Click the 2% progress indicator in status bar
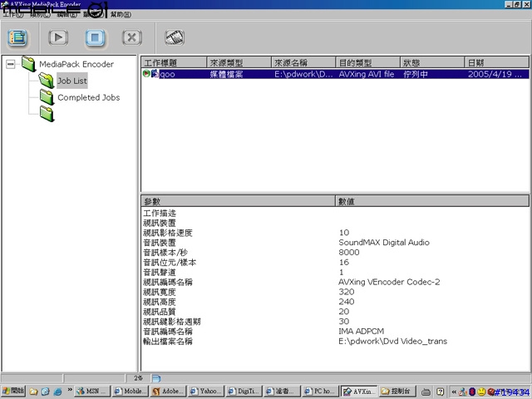 pos(138,378)
